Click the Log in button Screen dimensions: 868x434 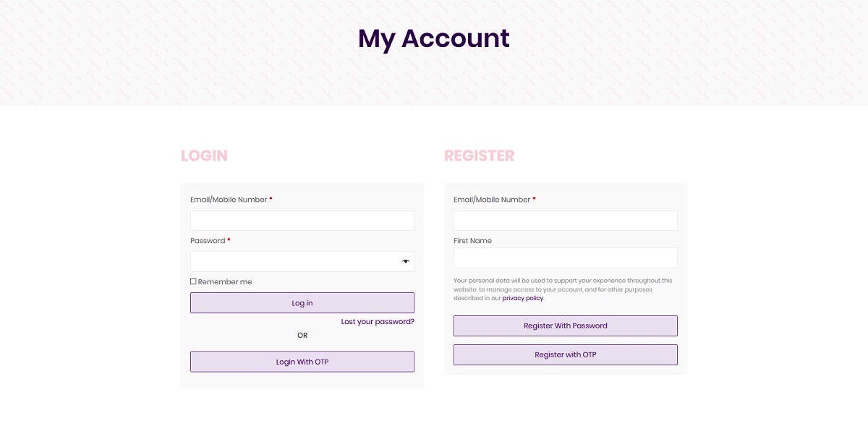click(x=302, y=303)
